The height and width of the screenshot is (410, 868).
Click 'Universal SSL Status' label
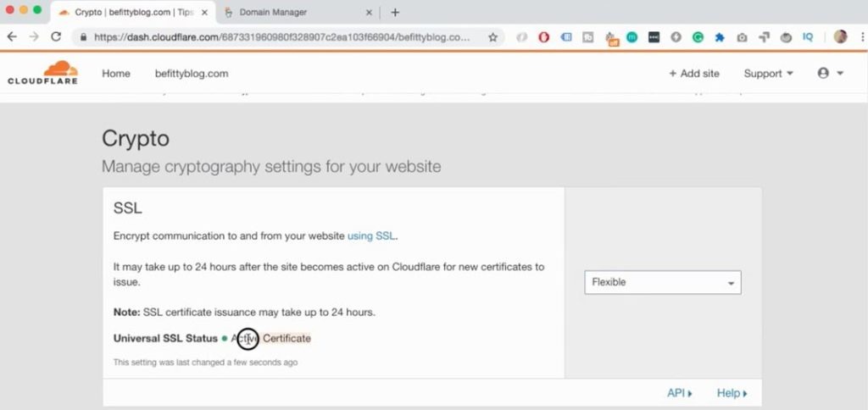(x=165, y=338)
